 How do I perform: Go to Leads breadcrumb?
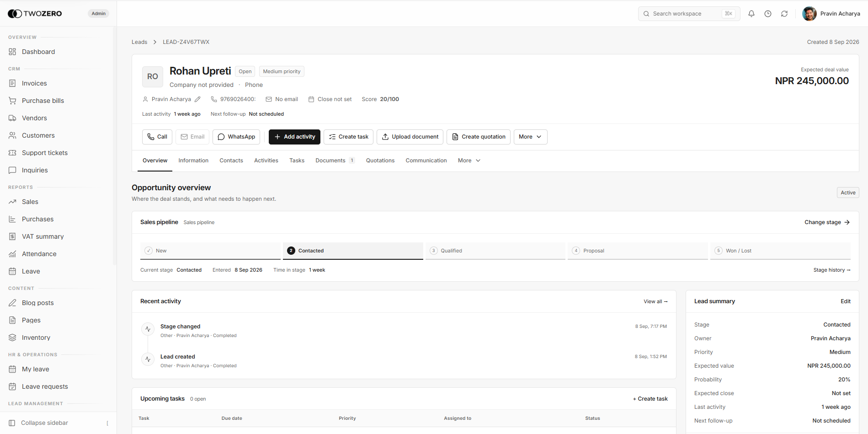[139, 42]
